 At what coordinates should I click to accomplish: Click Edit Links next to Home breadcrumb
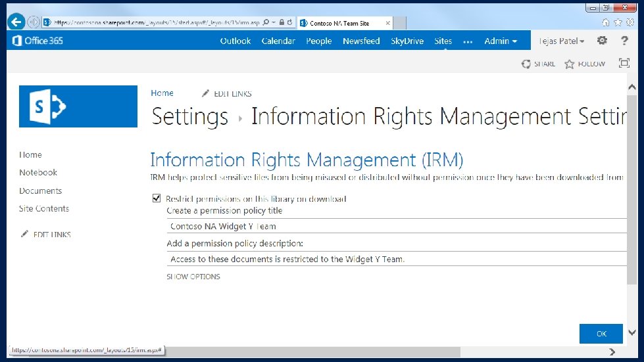(232, 94)
